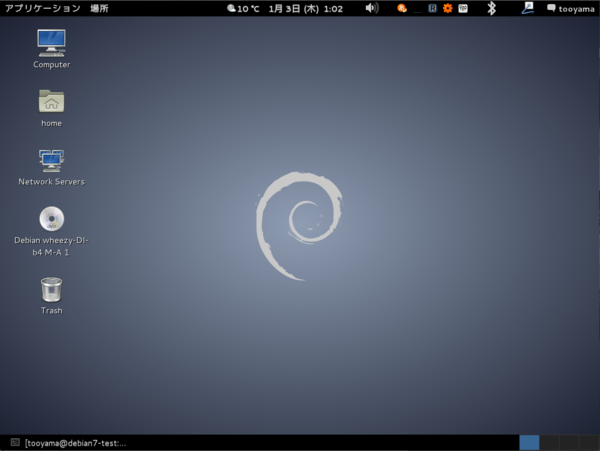This screenshot has width=600, height=451.
Task: Click the network connection icon
Action: pos(528,8)
